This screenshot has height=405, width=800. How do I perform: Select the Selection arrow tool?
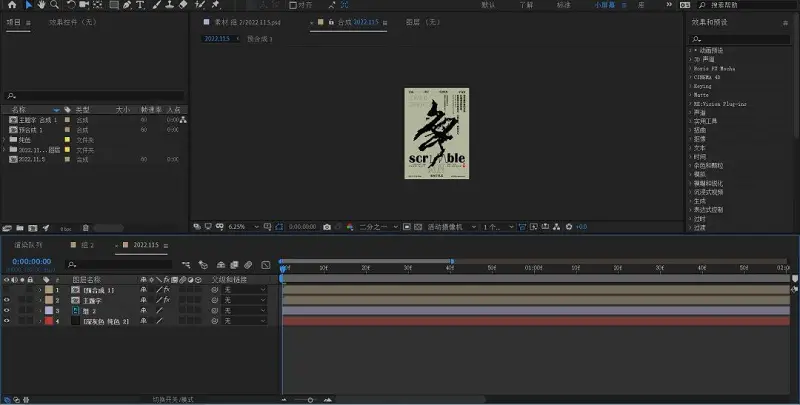coord(29,5)
